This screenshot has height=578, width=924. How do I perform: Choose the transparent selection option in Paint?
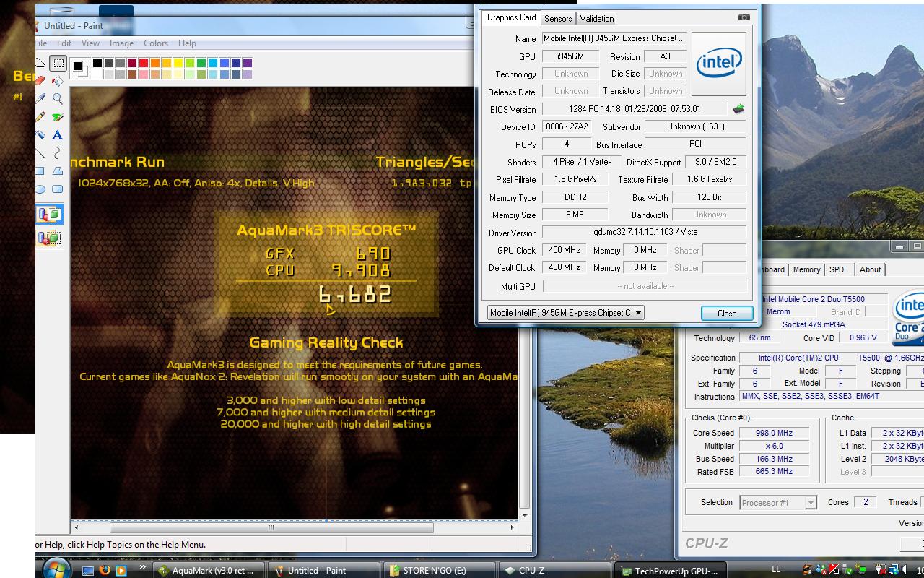click(x=49, y=238)
